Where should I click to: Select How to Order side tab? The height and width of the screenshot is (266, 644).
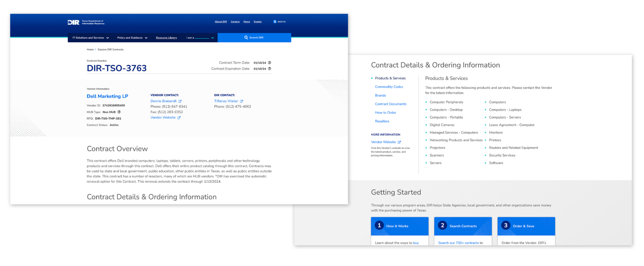385,113
